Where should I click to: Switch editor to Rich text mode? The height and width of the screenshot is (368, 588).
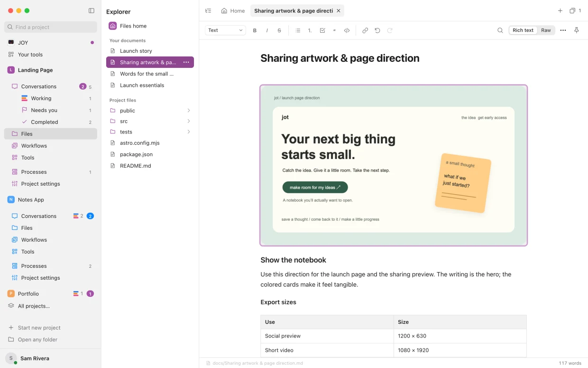pos(523,30)
